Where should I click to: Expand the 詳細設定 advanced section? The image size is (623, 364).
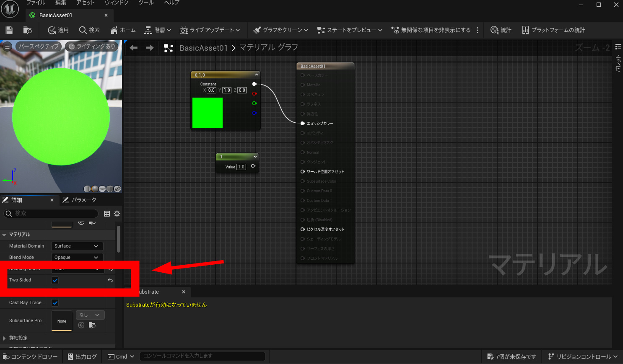coord(18,338)
